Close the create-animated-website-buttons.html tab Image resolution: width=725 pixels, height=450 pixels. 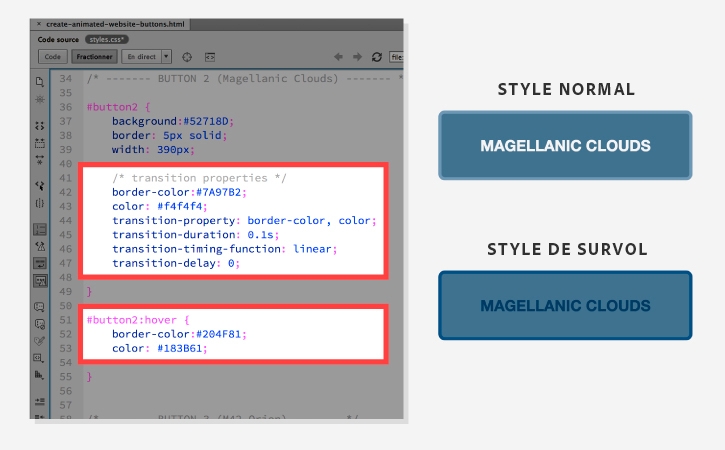coord(39,24)
